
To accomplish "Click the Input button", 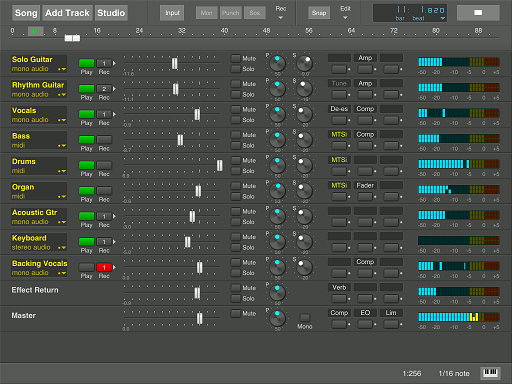I will tap(172, 13).
